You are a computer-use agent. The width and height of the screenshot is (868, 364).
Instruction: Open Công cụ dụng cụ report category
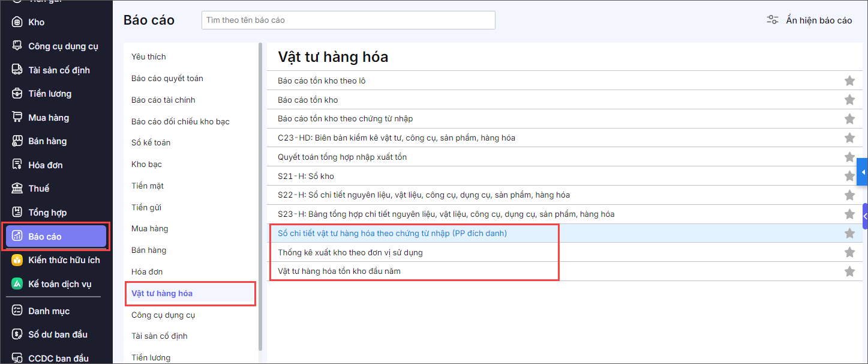click(x=163, y=315)
